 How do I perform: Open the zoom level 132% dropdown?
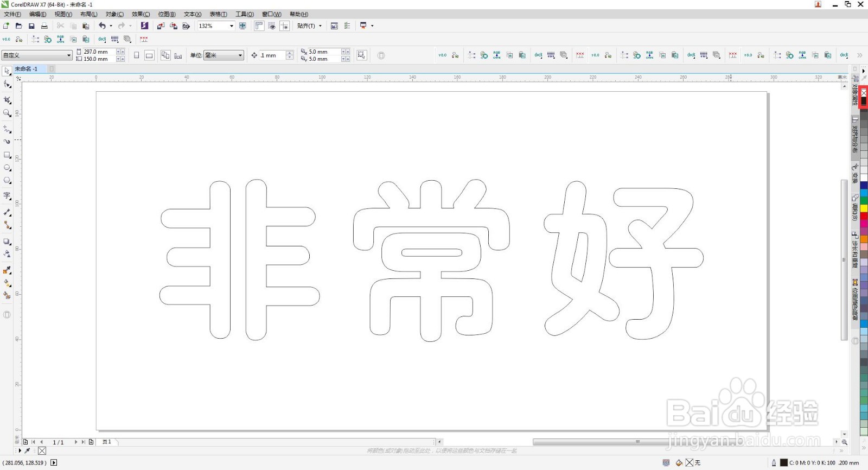click(x=232, y=26)
